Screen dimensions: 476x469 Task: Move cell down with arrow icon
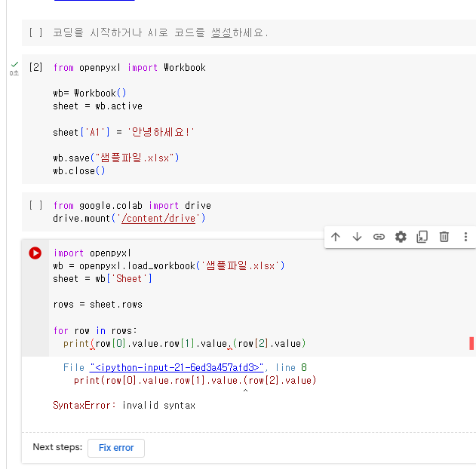357,237
